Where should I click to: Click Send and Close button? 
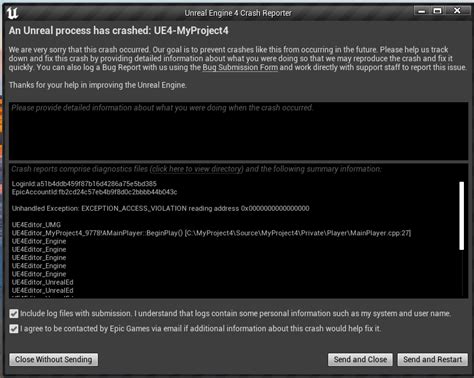360,360
